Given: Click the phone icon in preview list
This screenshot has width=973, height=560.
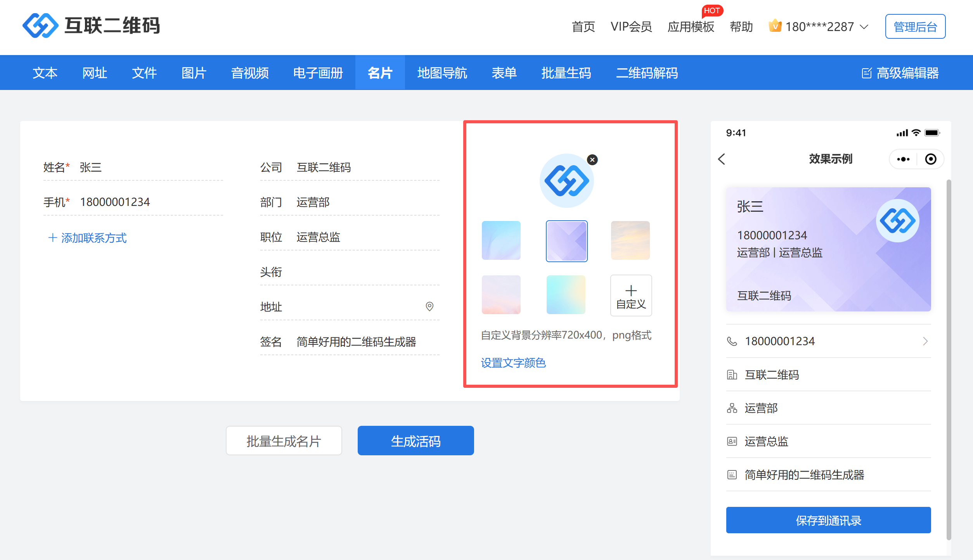Looking at the screenshot, I should pos(732,341).
